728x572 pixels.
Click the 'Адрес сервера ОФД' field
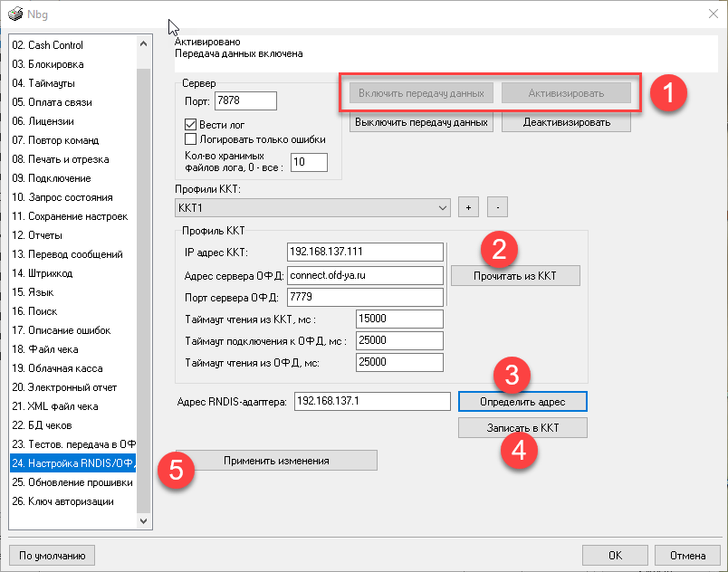pos(365,275)
